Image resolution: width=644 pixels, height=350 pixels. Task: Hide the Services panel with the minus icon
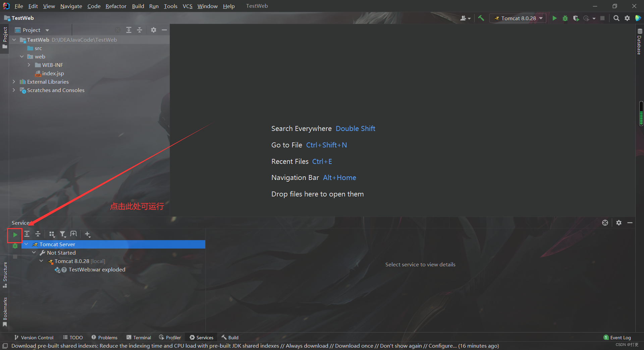click(x=630, y=223)
